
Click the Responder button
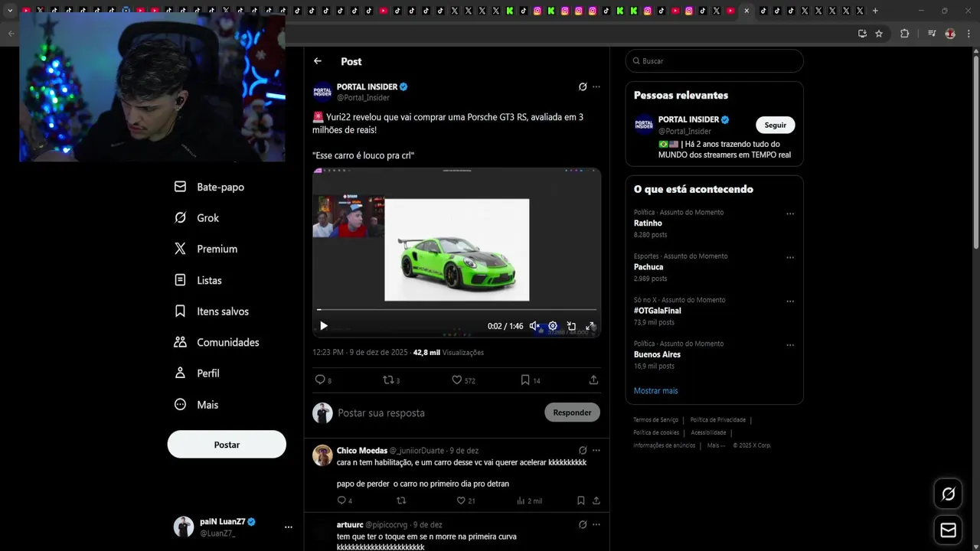572,412
